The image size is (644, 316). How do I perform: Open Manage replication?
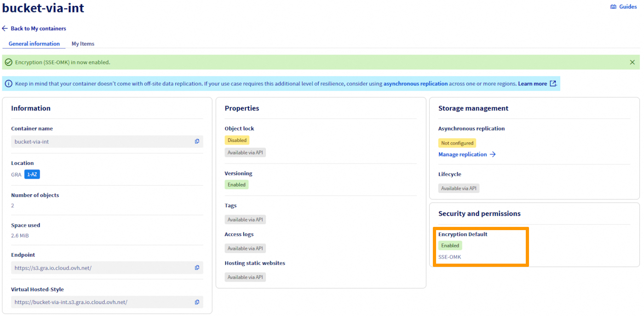[x=462, y=154]
